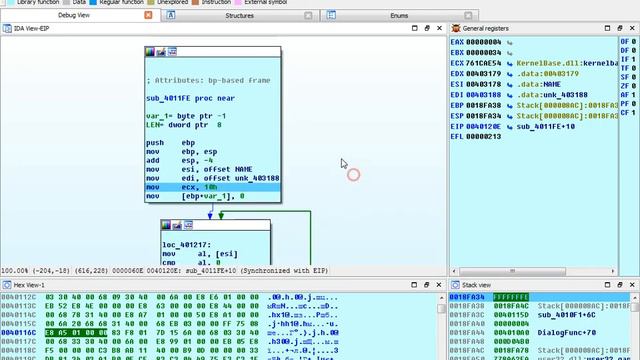This screenshot has width=640, height=360.
Task: Click group nodes icon in loc_401217 node header
Action: [x=188, y=225]
